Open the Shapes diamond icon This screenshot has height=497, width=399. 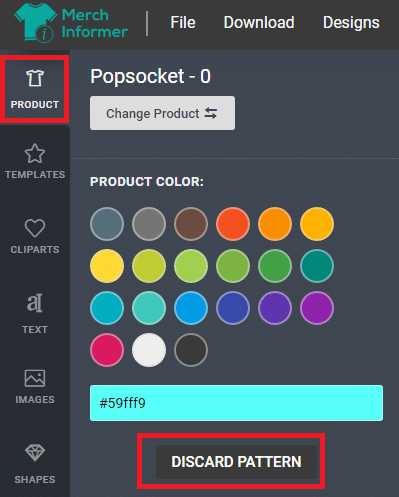pyautogui.click(x=35, y=453)
